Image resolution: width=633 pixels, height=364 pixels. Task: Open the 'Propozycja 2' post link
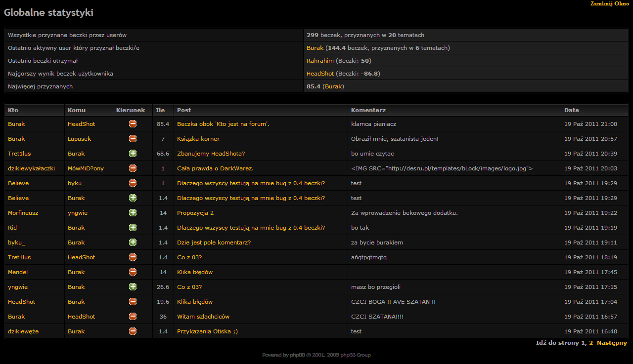195,213
